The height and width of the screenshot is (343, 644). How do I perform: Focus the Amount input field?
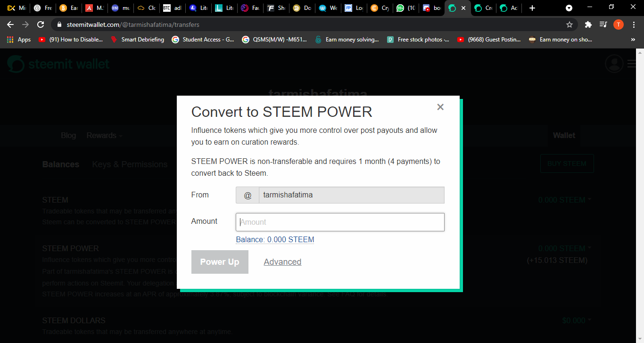point(340,222)
